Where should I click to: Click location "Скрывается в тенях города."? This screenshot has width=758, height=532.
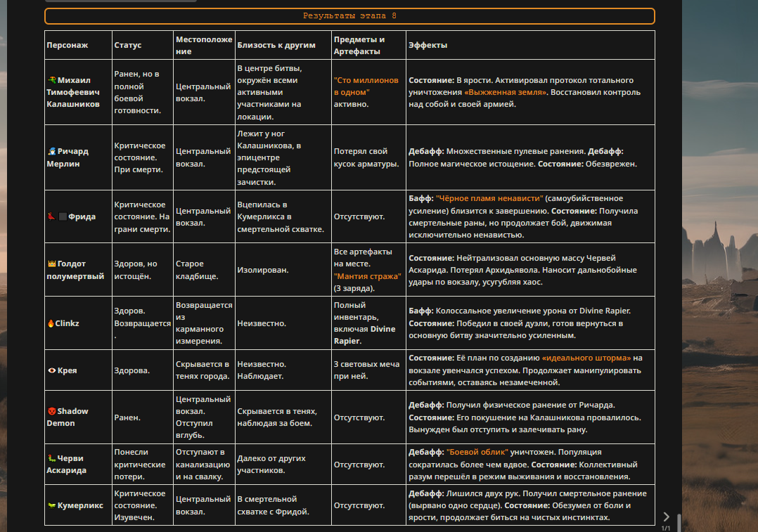203,370
